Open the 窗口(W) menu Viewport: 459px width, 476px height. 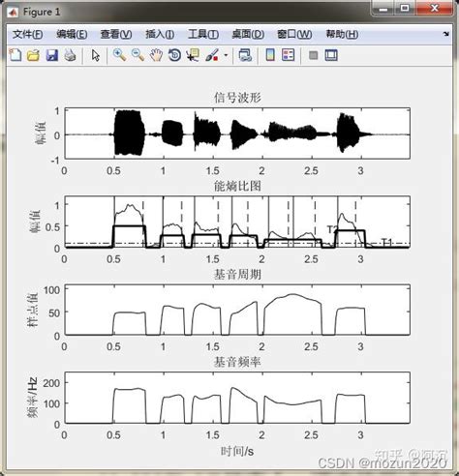[x=294, y=34]
